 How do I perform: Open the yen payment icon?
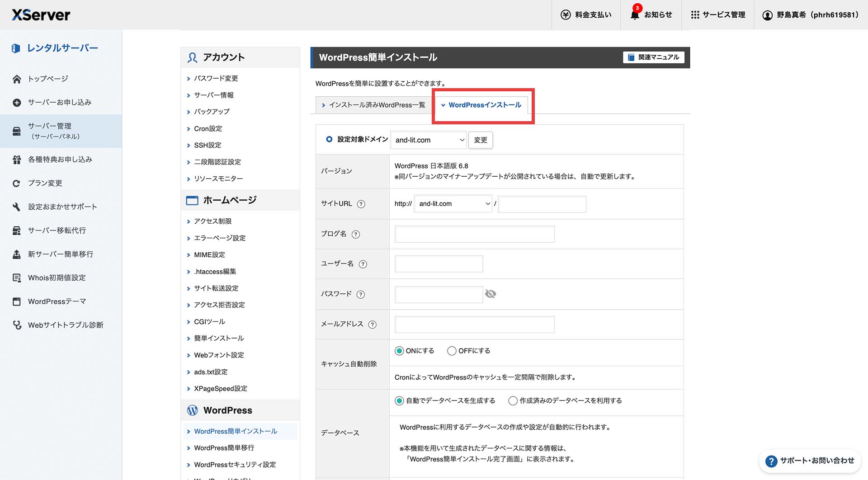tap(566, 15)
